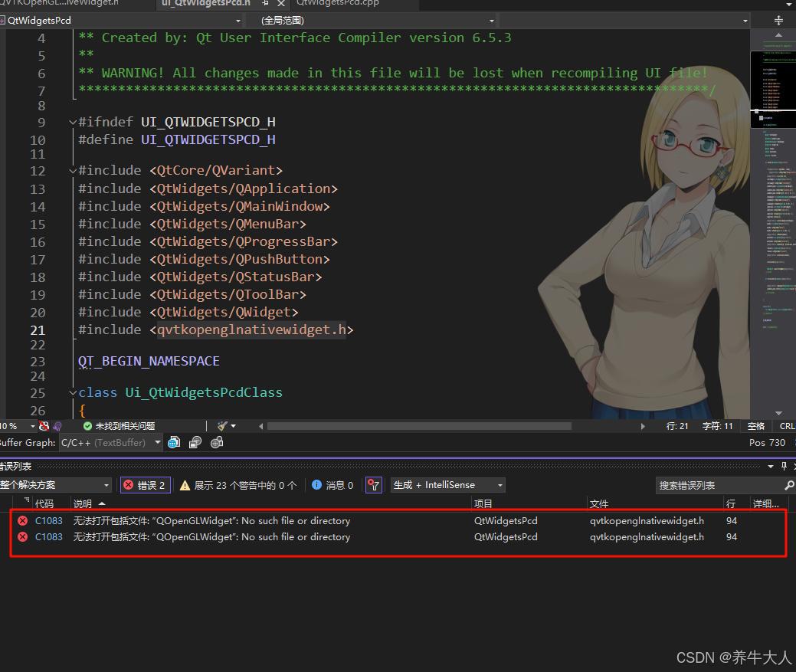
Task: Open the error list window options arrow
Action: (771, 467)
